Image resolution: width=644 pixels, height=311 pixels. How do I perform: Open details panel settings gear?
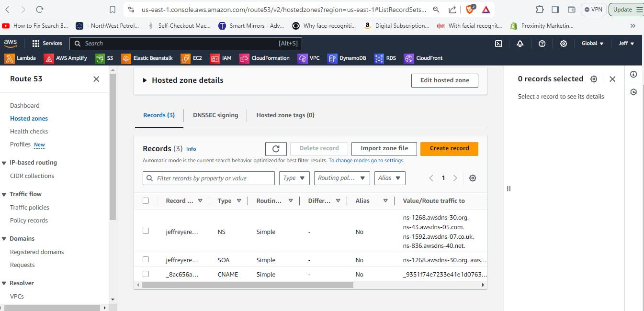click(x=594, y=79)
